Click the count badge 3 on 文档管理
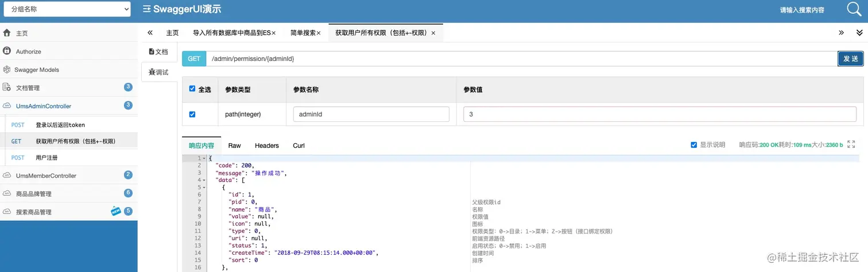 [128, 87]
